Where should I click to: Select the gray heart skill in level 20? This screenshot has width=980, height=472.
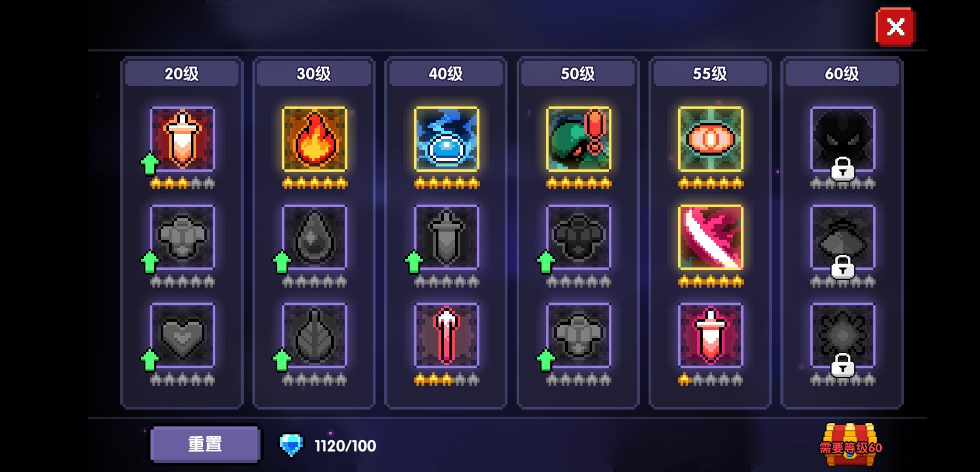(183, 335)
